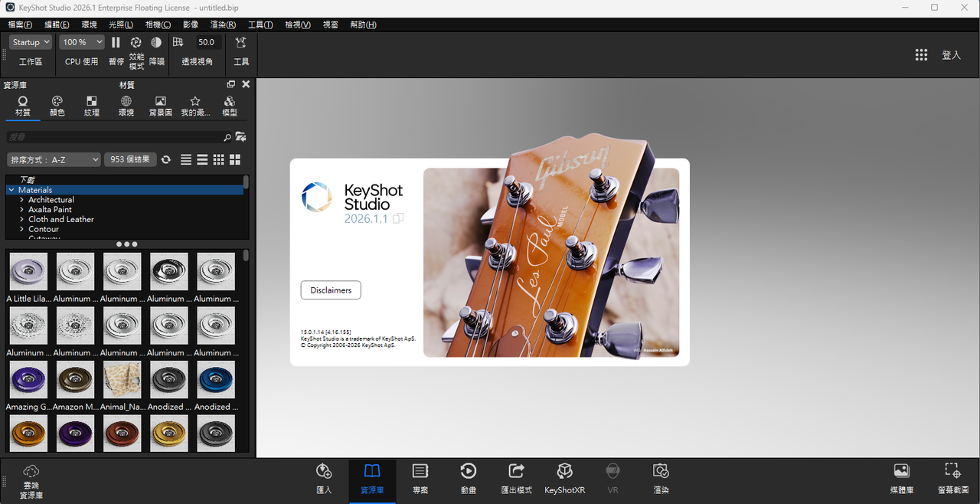Toggle denoise (降噪) in the toolbar
Image resolution: width=980 pixels, height=504 pixels.
[156, 43]
